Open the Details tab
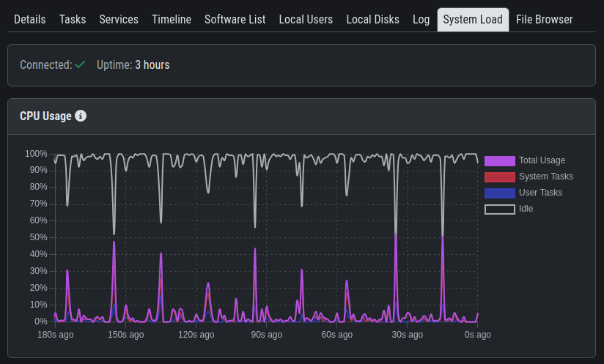The height and width of the screenshot is (364, 604). pyautogui.click(x=29, y=20)
